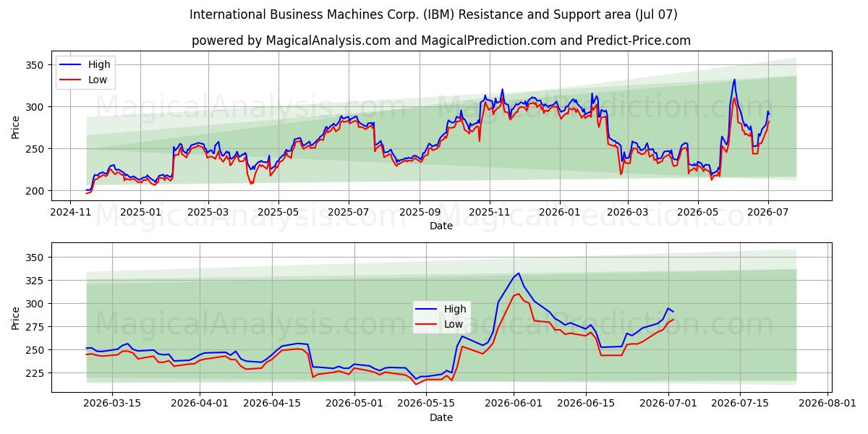The height and width of the screenshot is (434, 868).
Task: Click the 'Date' axis label under the bottom chart
Action: [441, 417]
